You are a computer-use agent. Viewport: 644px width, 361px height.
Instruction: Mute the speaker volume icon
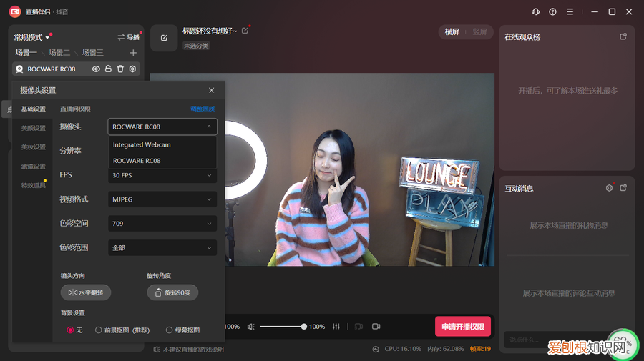click(251, 327)
